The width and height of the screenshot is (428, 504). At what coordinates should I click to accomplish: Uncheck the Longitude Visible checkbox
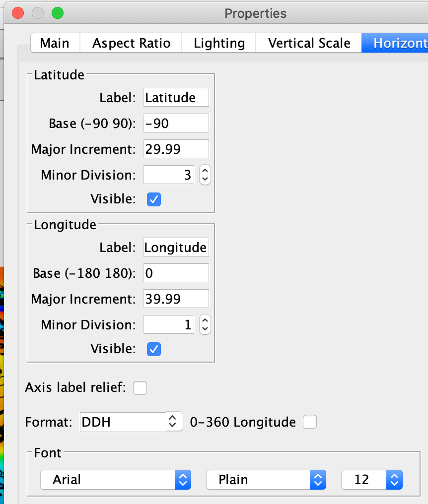pyautogui.click(x=154, y=349)
